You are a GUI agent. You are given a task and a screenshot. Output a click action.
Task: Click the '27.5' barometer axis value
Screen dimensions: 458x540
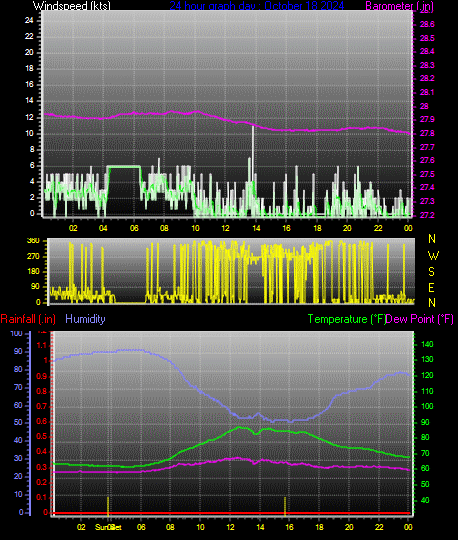427,174
